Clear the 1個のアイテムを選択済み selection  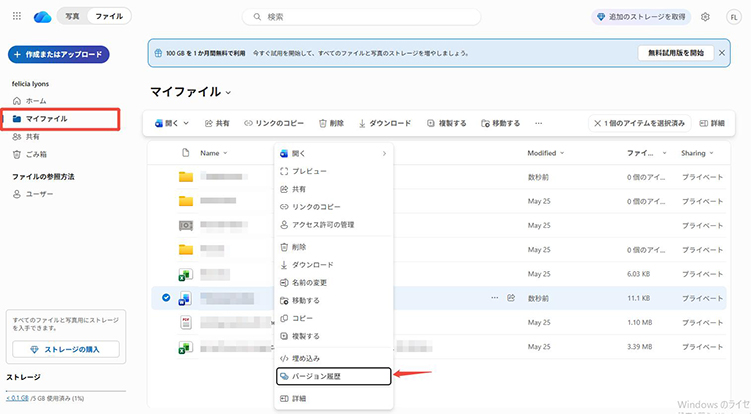coord(640,123)
